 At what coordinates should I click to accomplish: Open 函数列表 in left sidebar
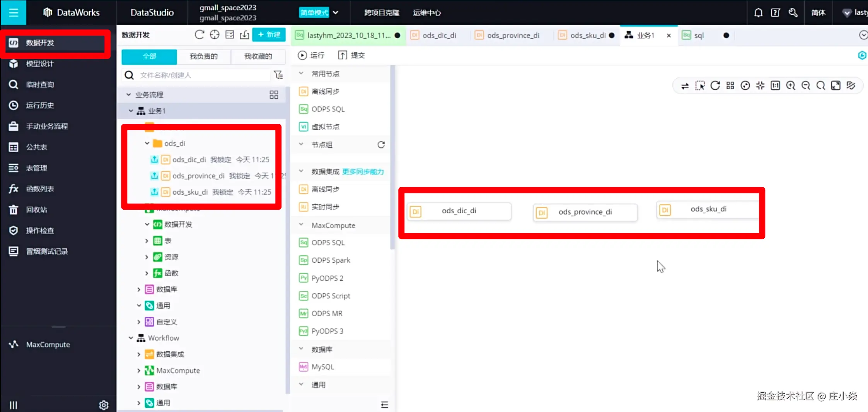[x=39, y=189]
